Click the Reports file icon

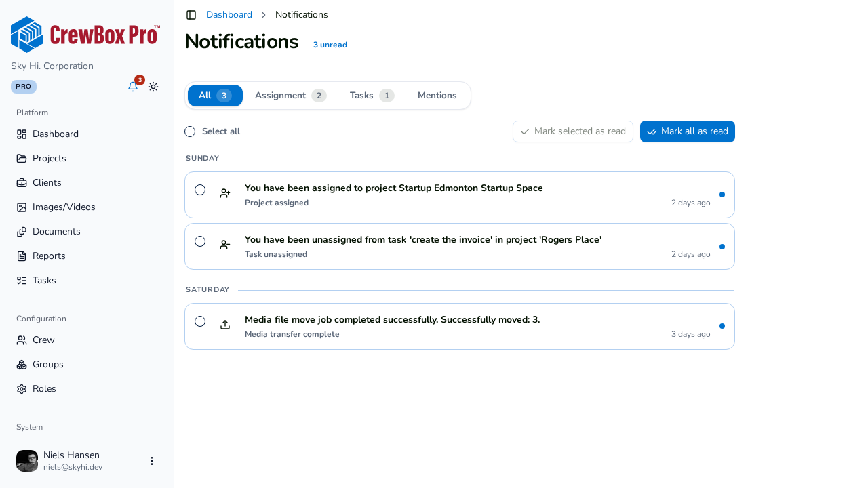22,256
